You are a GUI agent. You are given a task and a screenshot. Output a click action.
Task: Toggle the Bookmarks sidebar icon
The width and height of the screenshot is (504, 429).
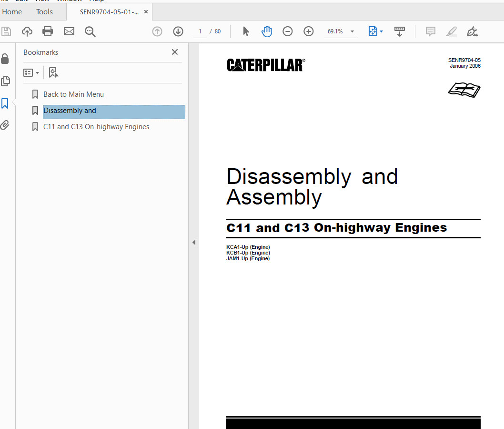coord(5,103)
